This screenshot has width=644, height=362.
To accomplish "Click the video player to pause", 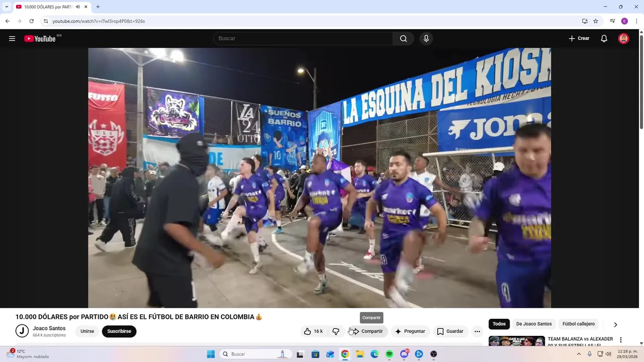I will point(319,178).
